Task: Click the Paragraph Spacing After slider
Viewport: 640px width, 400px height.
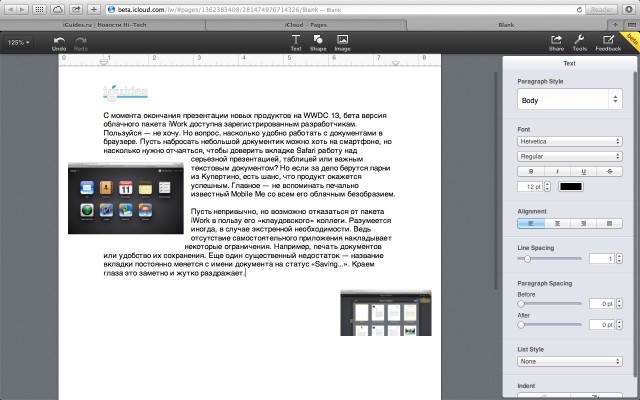Action: tap(549, 325)
